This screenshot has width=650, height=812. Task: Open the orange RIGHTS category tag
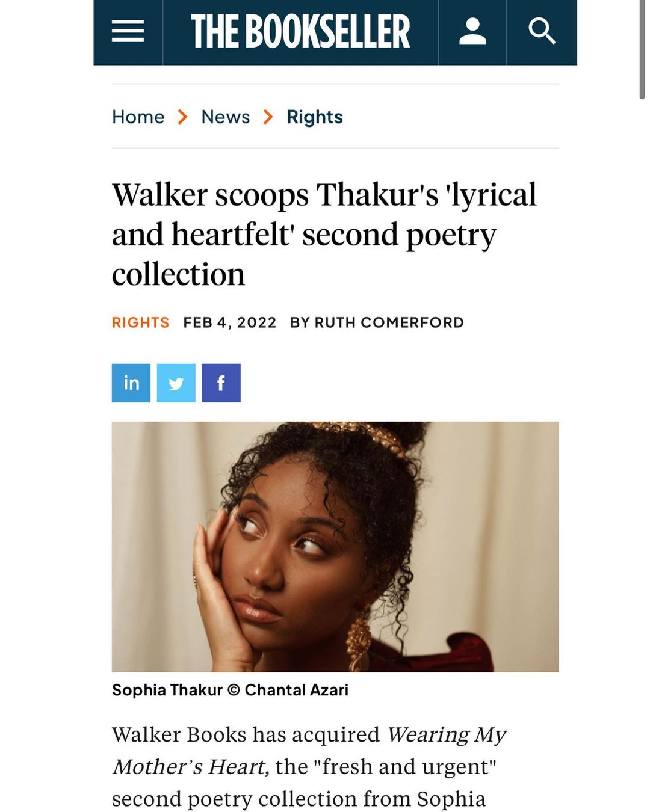coord(141,322)
